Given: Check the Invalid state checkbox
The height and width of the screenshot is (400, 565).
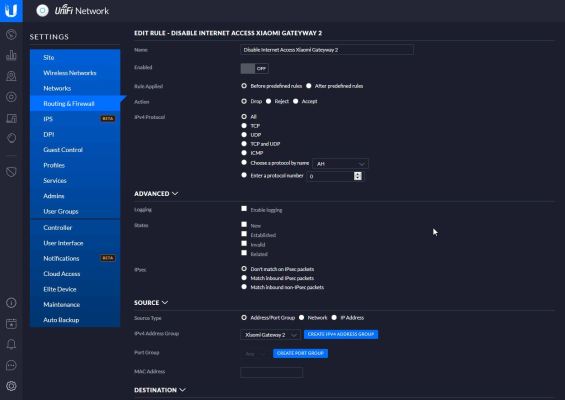Looking at the screenshot, I should click(244, 243).
